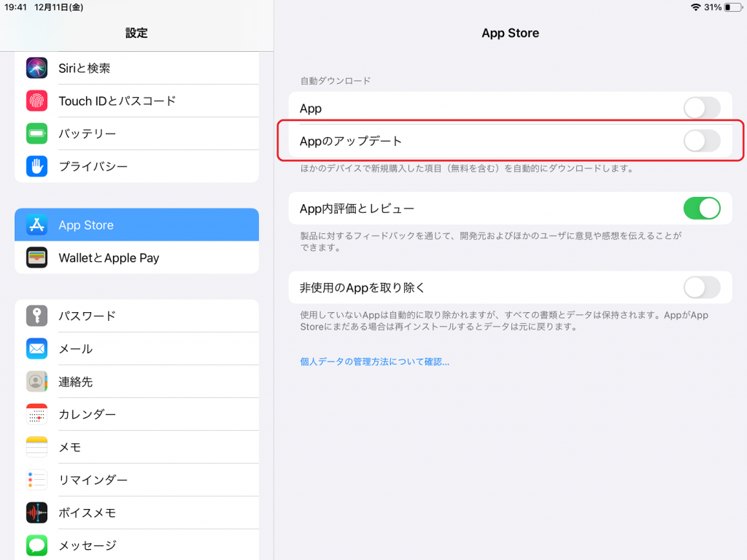Tap the 12月11日(金) date in status bar
The image size is (747, 560).
click(58, 7)
